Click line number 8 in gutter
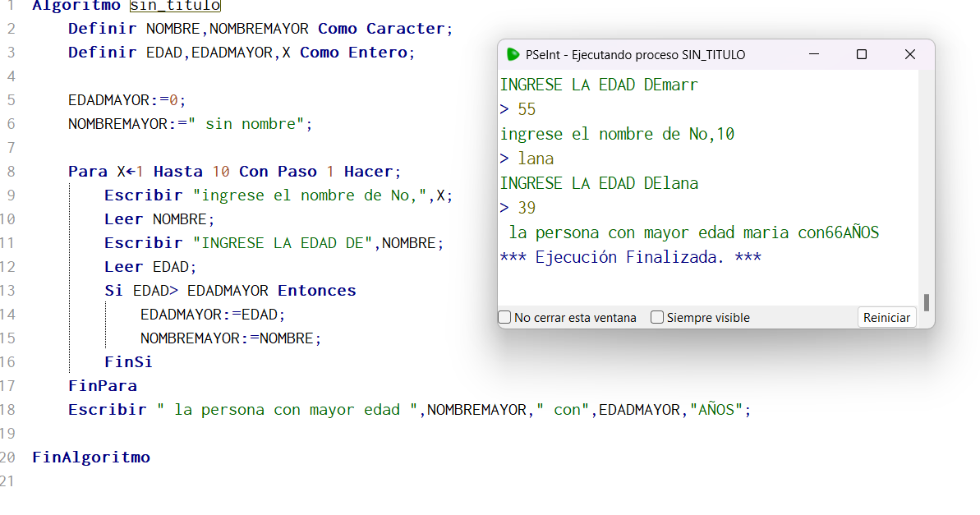 click(12, 171)
